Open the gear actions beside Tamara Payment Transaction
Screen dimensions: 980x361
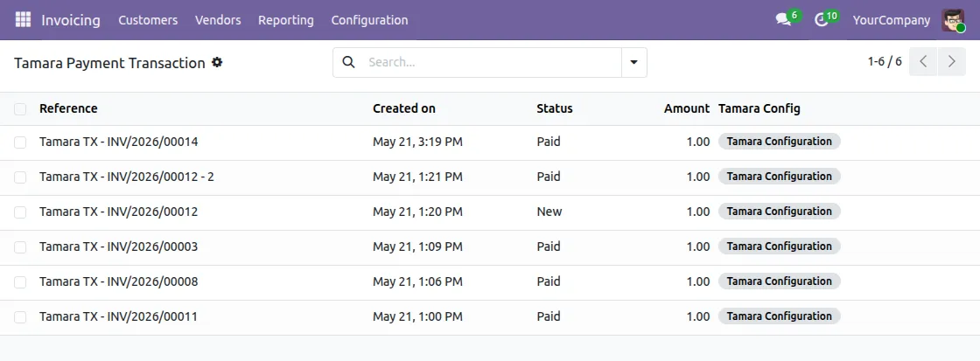(217, 62)
